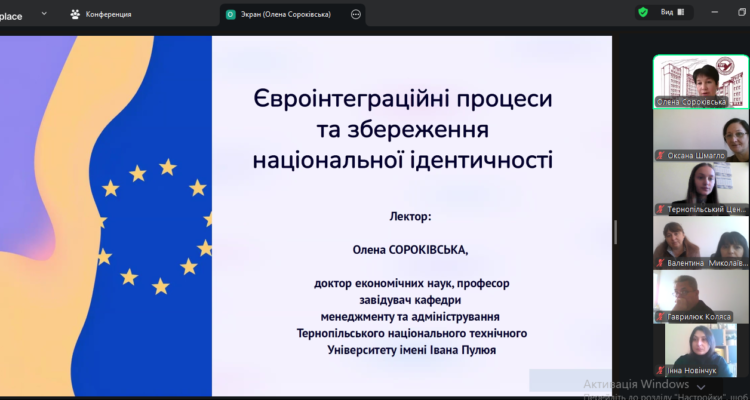The width and height of the screenshot is (750, 400).
Task: Click the muted microphone icon on Оксана Шмагло
Action: (661, 156)
